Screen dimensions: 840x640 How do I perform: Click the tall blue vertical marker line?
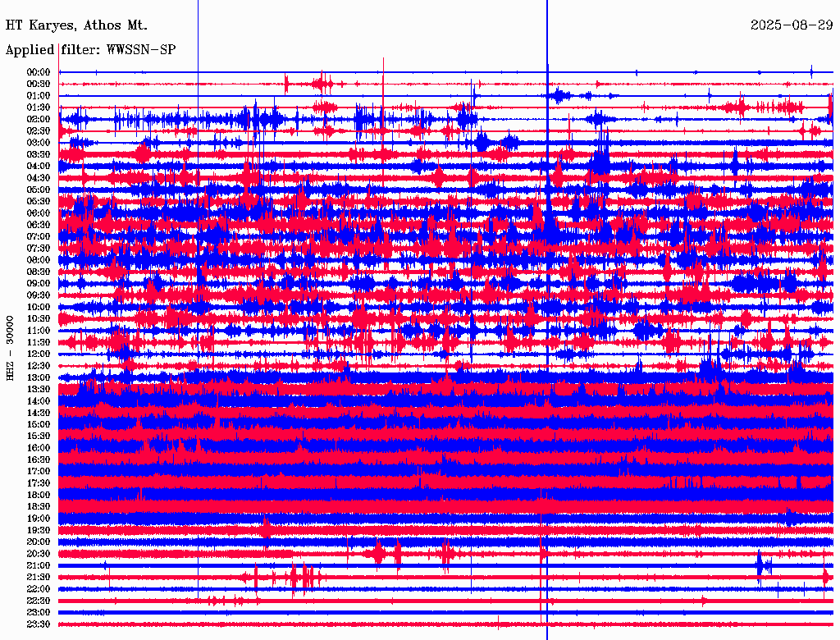(x=547, y=33)
